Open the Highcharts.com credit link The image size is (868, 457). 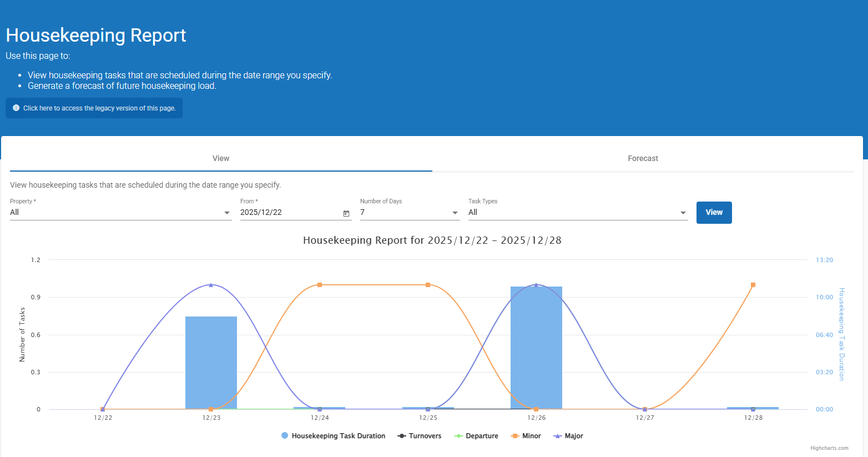point(829,448)
